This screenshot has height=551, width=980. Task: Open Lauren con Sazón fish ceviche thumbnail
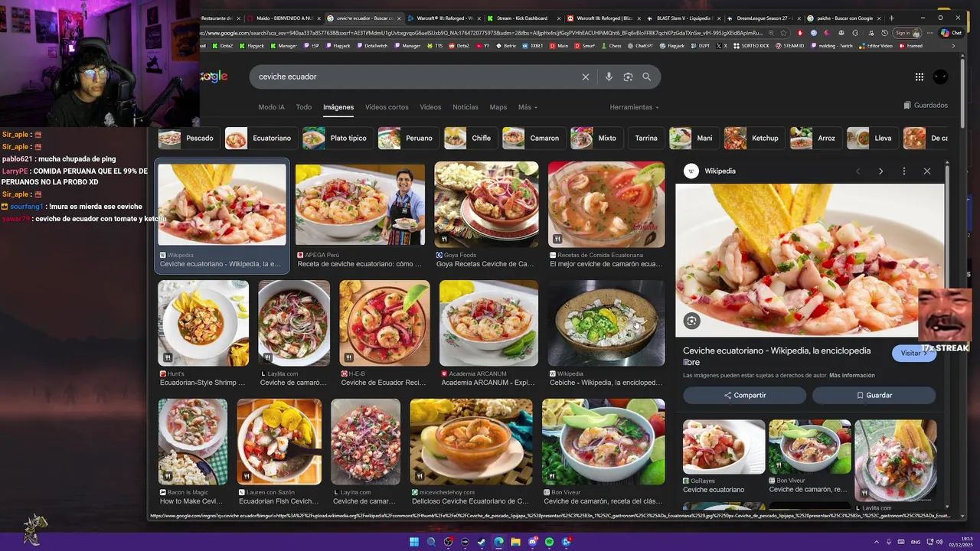[x=279, y=442]
